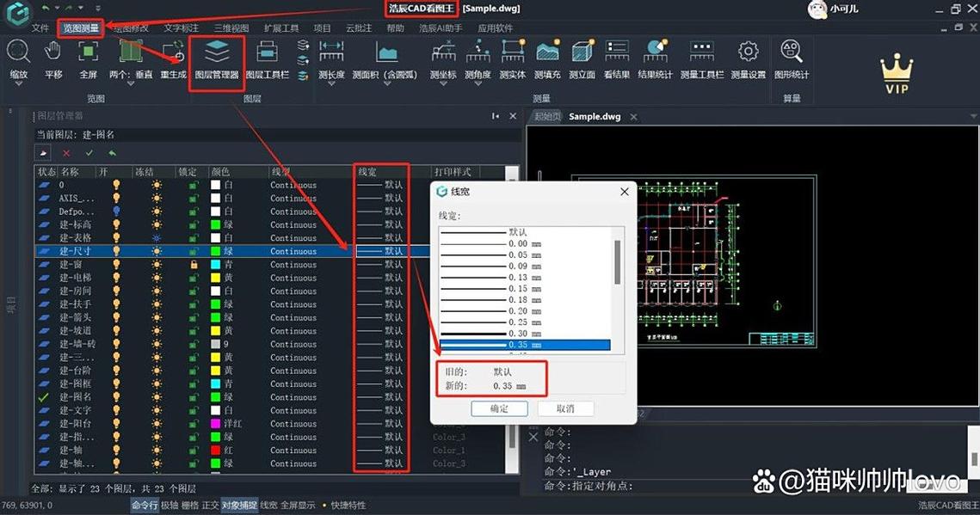Click green color swatch of layer 建-尺寸
The width and height of the screenshot is (980, 515).
tap(216, 251)
